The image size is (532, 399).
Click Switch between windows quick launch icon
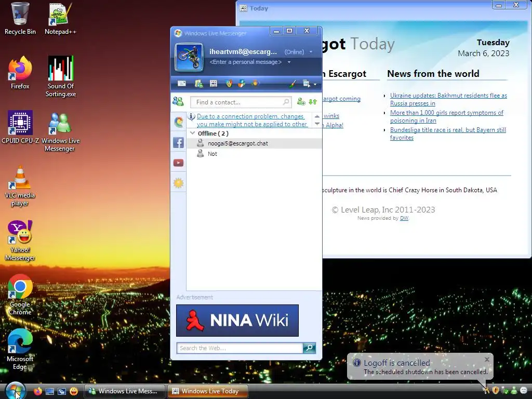point(62,391)
